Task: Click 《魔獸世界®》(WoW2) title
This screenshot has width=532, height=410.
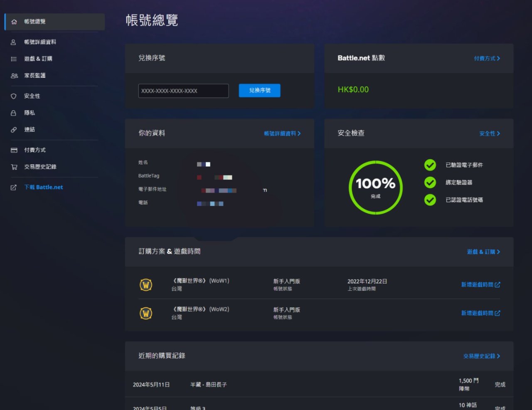Action: point(200,309)
